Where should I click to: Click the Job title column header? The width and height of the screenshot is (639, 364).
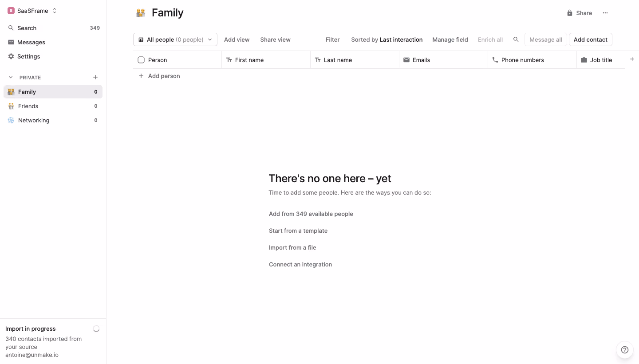pyautogui.click(x=601, y=60)
